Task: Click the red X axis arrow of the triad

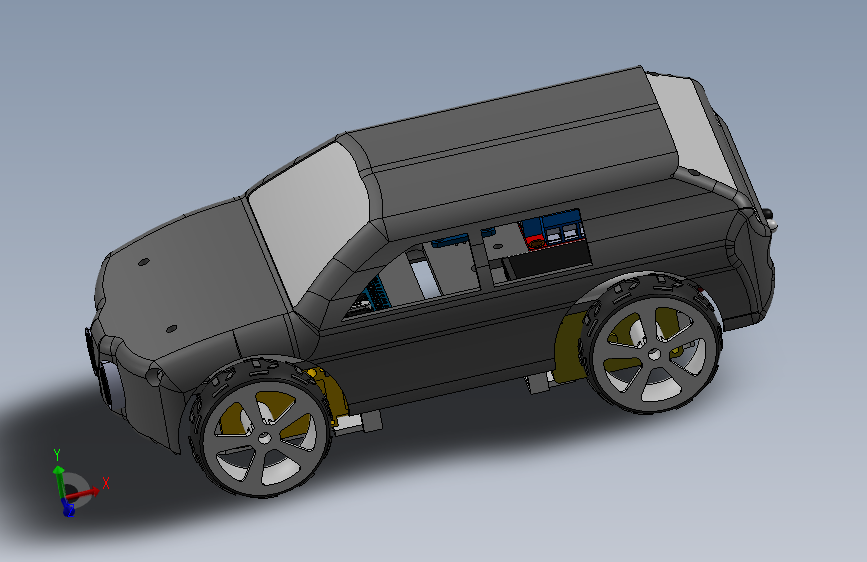Action: (x=85, y=492)
